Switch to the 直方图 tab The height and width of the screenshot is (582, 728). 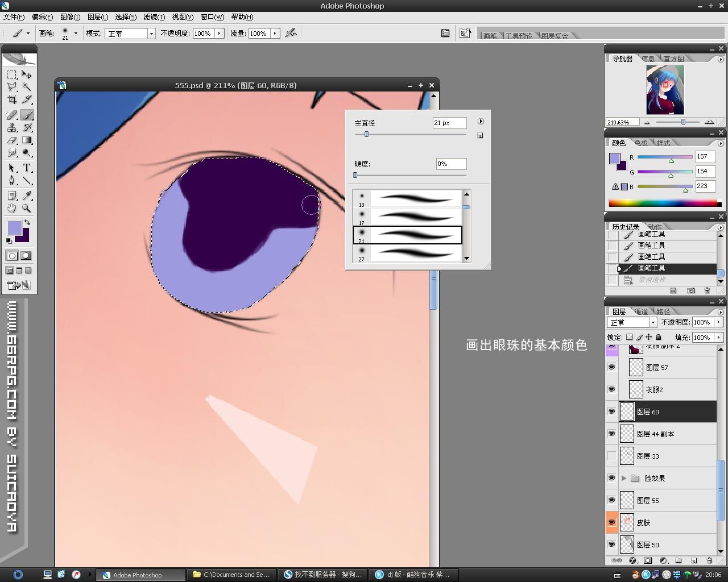point(673,59)
